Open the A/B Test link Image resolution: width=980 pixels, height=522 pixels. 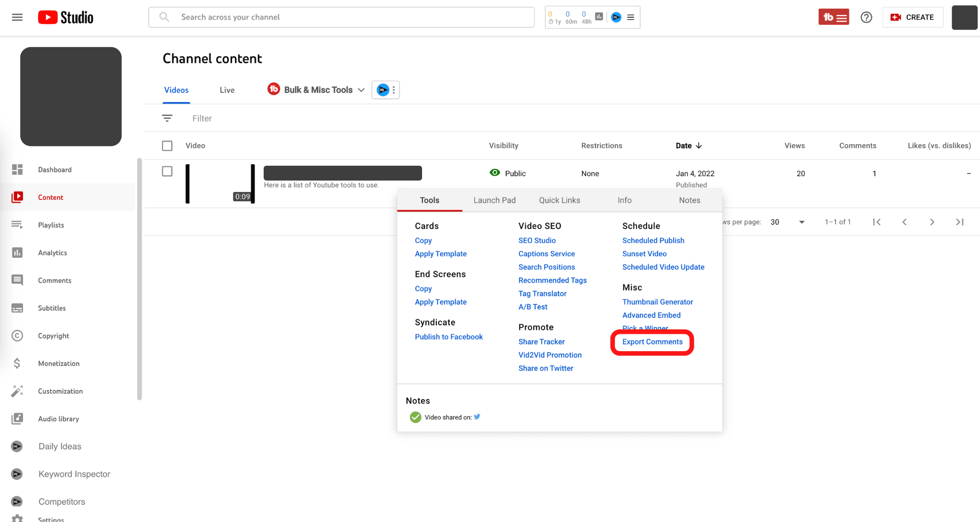(x=533, y=307)
